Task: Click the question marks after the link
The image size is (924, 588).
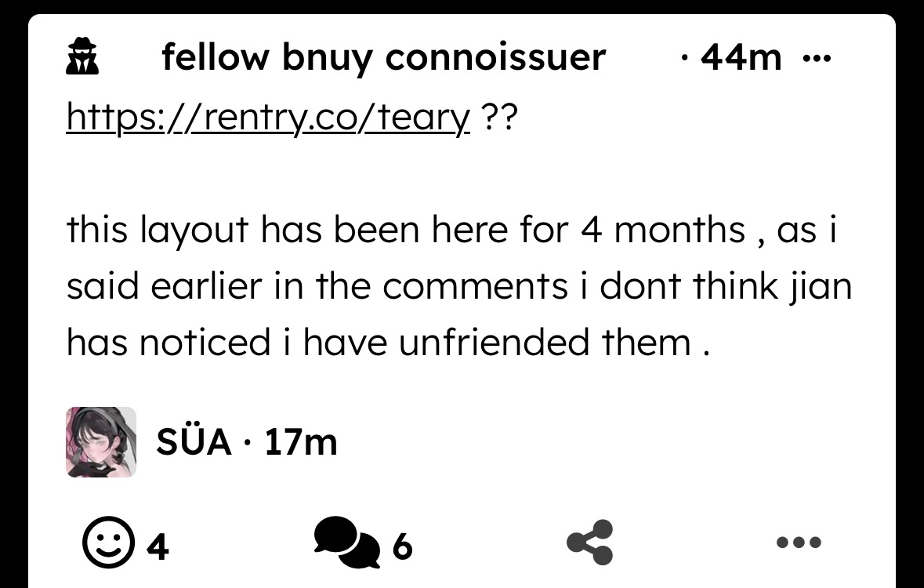Action: click(500, 118)
